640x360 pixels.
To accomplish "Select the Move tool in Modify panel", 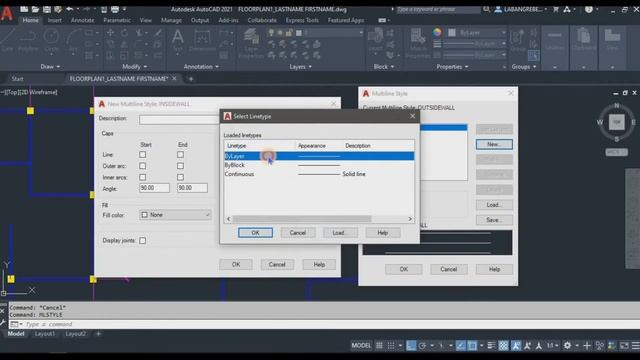I will (110, 33).
